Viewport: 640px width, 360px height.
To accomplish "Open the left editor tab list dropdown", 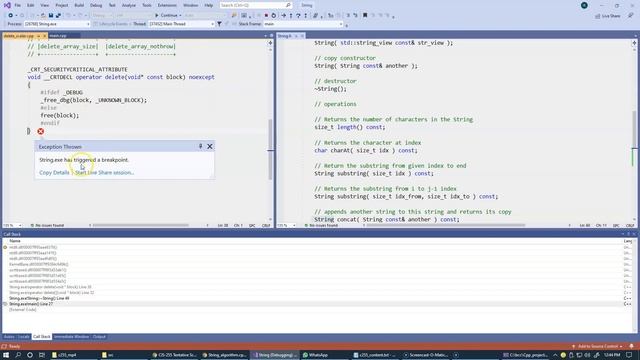I will tap(265, 36).
